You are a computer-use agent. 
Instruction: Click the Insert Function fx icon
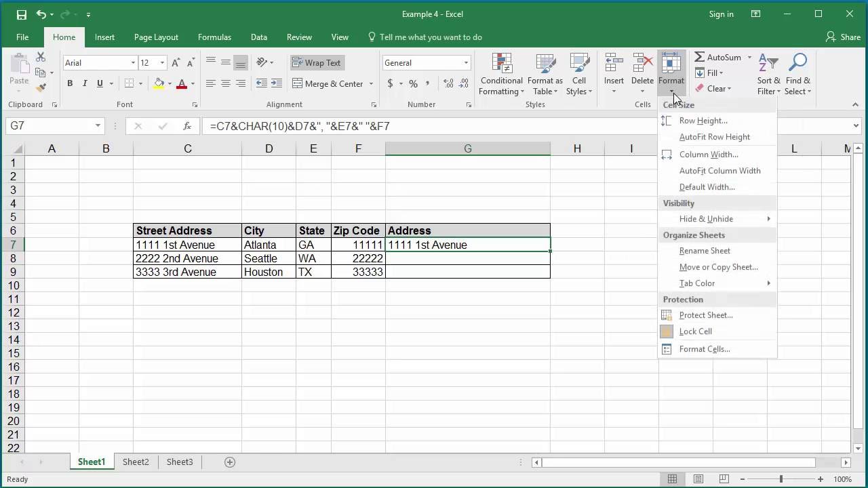[x=187, y=126]
